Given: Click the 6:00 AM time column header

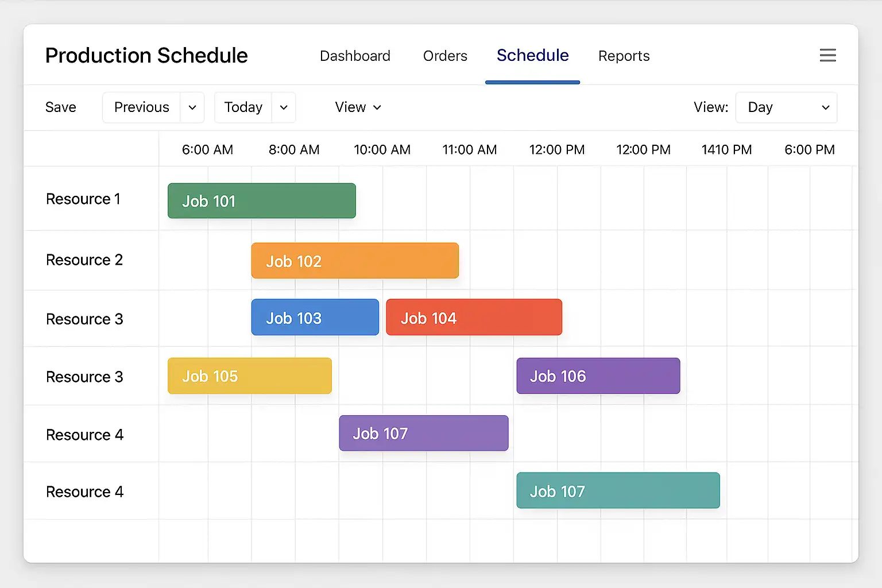Looking at the screenshot, I should pos(207,150).
